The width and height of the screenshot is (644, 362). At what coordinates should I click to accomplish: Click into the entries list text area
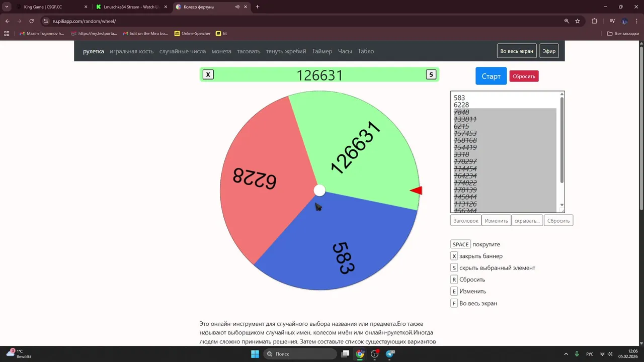pos(505,152)
